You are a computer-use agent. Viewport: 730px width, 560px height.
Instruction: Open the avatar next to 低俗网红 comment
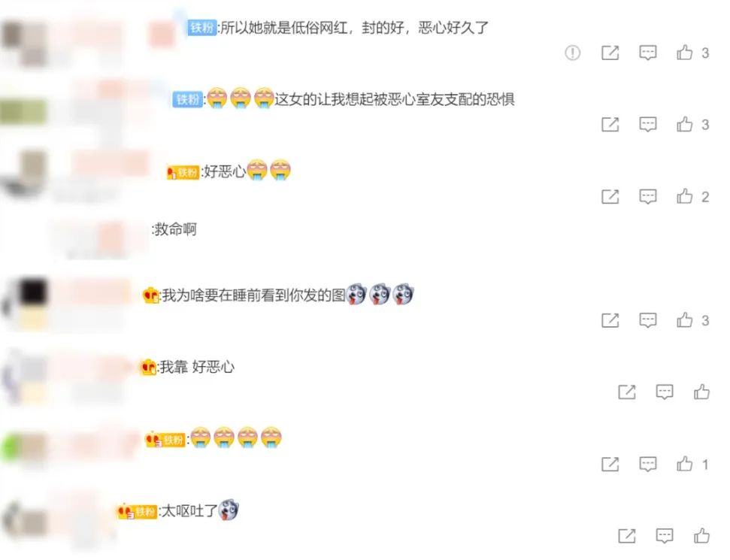(24, 43)
